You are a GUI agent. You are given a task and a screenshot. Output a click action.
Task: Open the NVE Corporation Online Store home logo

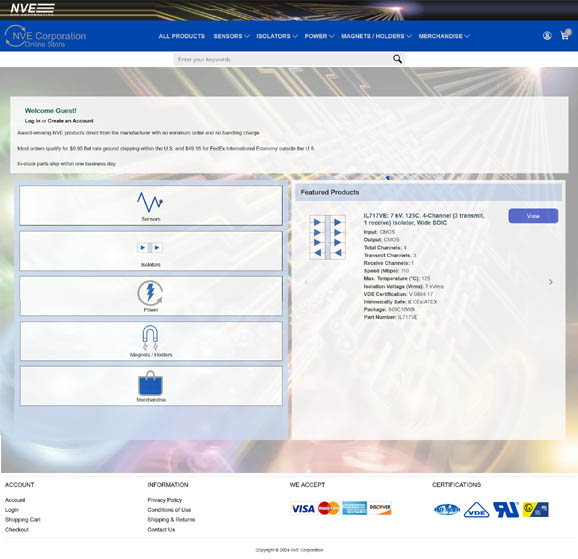point(45,37)
